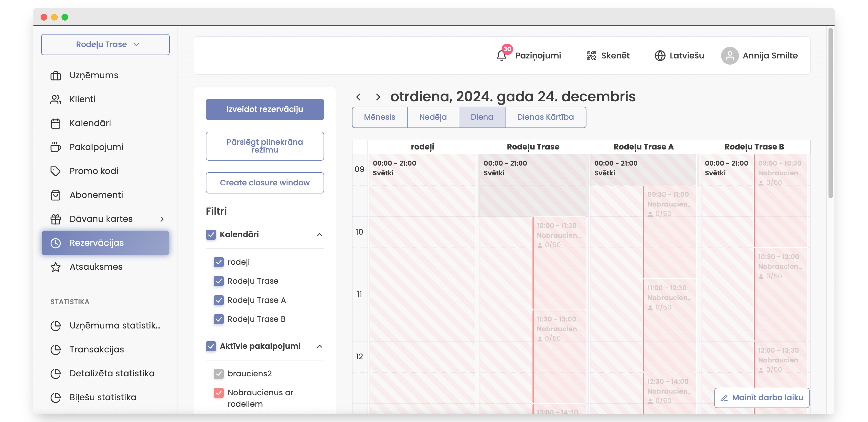Go to next day with right arrow
868x422 pixels.
click(x=378, y=97)
